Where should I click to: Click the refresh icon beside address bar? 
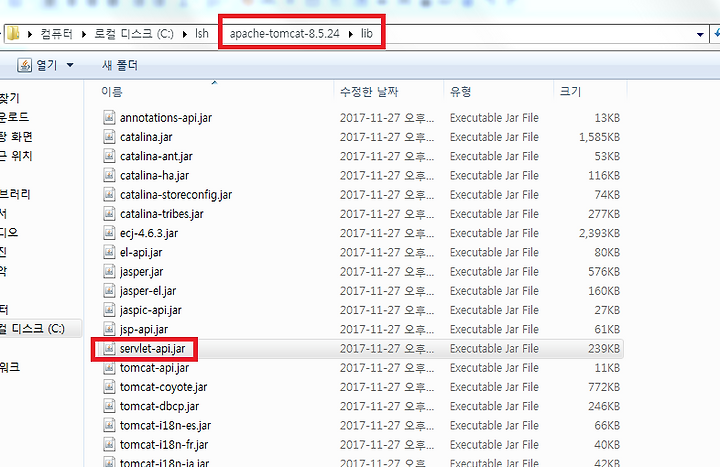click(x=716, y=34)
